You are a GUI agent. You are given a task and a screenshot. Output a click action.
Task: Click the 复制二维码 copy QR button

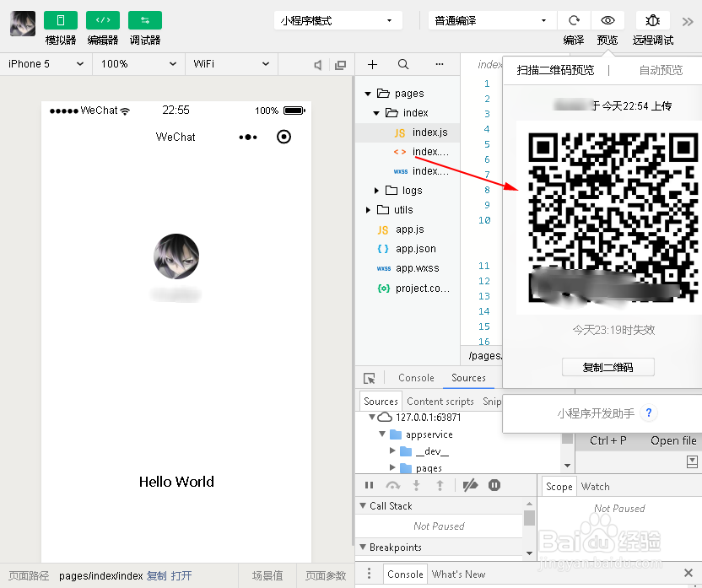tap(608, 366)
